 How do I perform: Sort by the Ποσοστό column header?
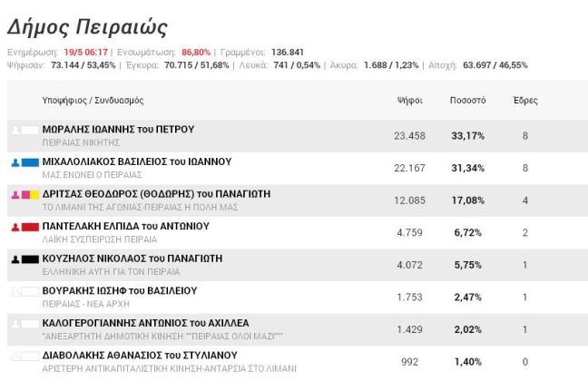pos(467,100)
